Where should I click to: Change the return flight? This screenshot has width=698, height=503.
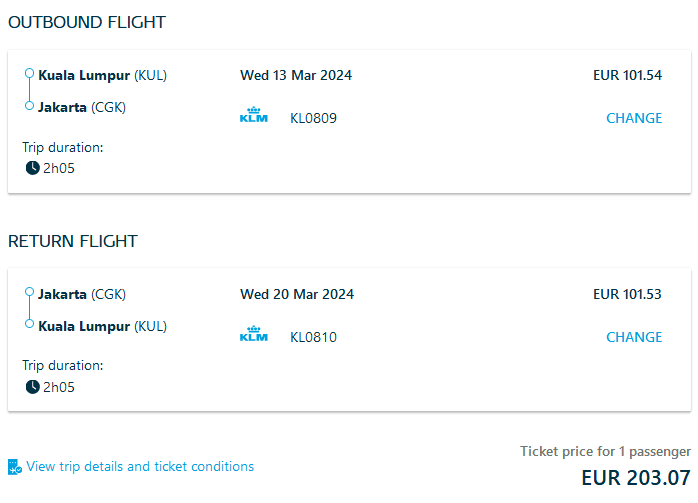(634, 337)
